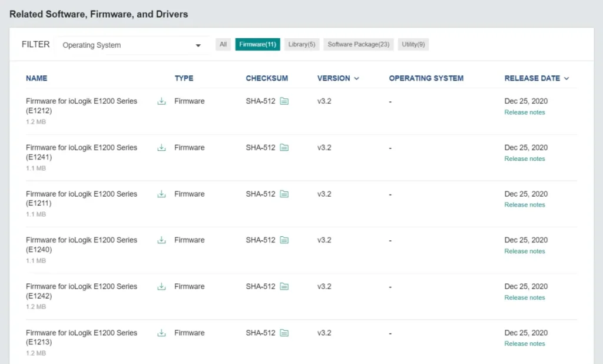This screenshot has width=603, height=364.
Task: Download the E1211 firmware file
Action: point(161,194)
